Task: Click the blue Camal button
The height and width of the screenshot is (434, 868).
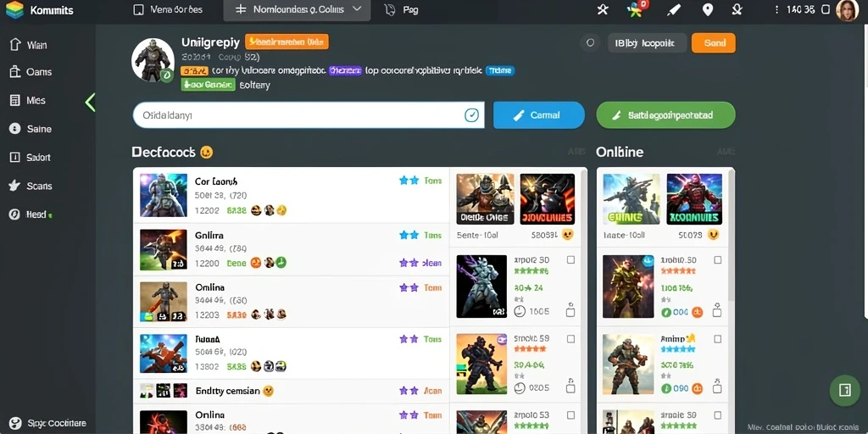Action: coord(538,115)
